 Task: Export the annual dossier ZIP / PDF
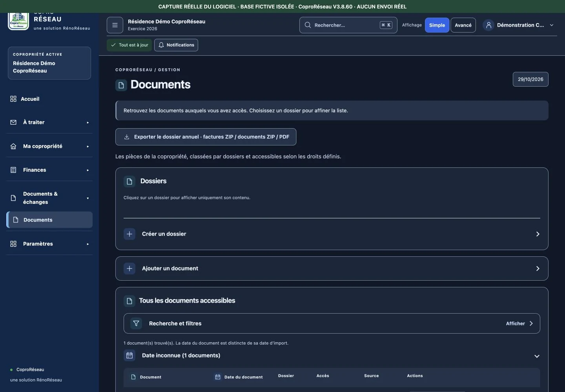tap(206, 137)
